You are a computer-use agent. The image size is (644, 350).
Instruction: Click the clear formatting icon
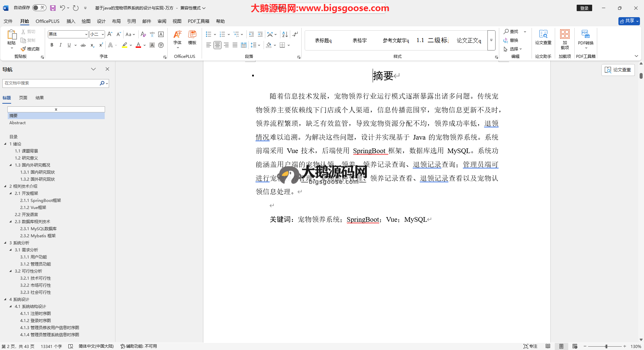[143, 34]
